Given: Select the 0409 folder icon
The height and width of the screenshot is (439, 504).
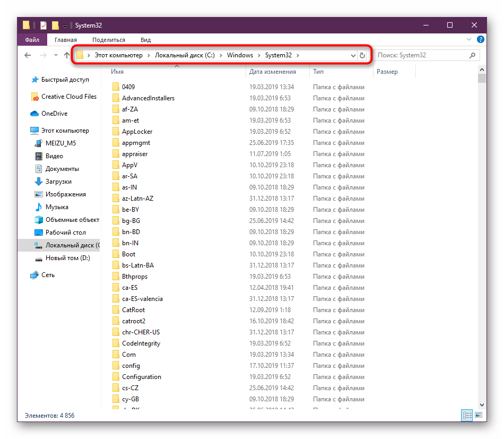Looking at the screenshot, I should [x=116, y=87].
